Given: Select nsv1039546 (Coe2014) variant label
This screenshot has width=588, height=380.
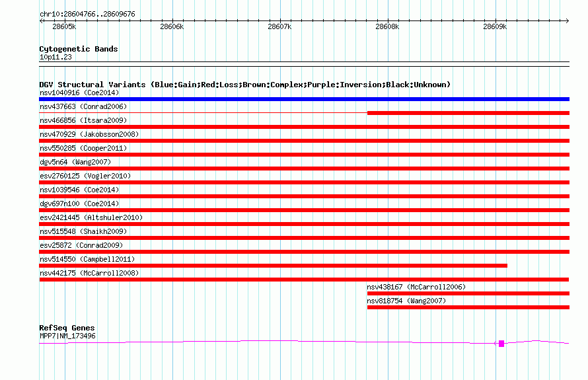Looking at the screenshot, I should (79, 190).
